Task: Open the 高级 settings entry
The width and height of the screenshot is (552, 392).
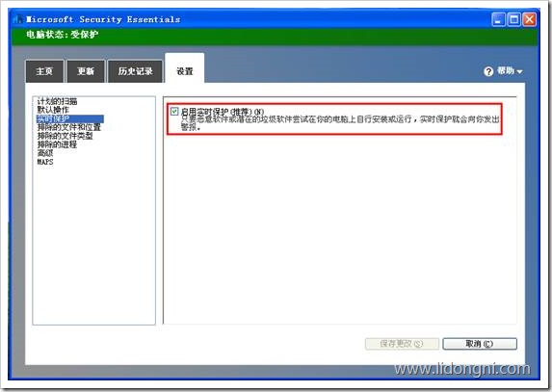Action: coord(45,153)
